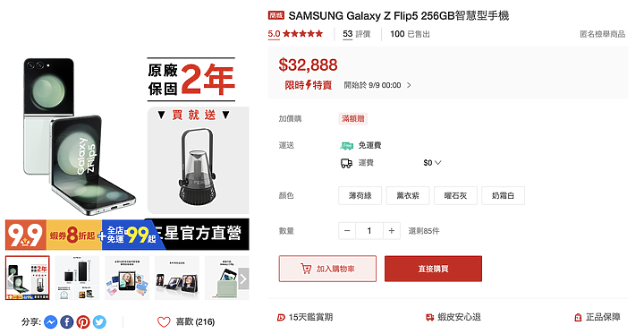Image resolution: width=644 pixels, height=334 pixels.
Task: Open the second product thumbnail image
Action: pyautogui.click(x=77, y=278)
